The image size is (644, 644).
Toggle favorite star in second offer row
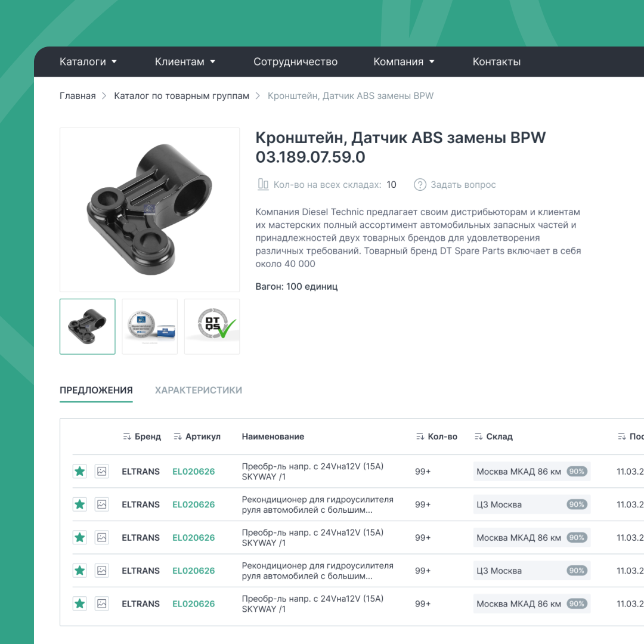(x=80, y=504)
